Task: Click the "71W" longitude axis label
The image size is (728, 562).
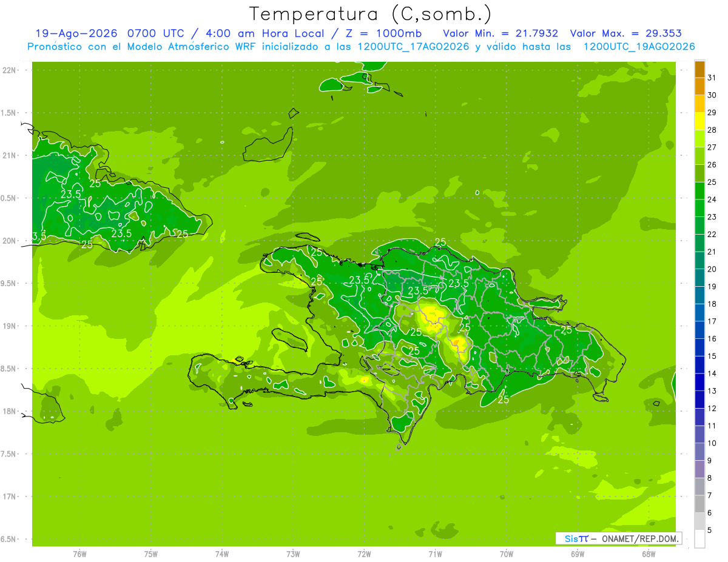Action: click(x=435, y=554)
